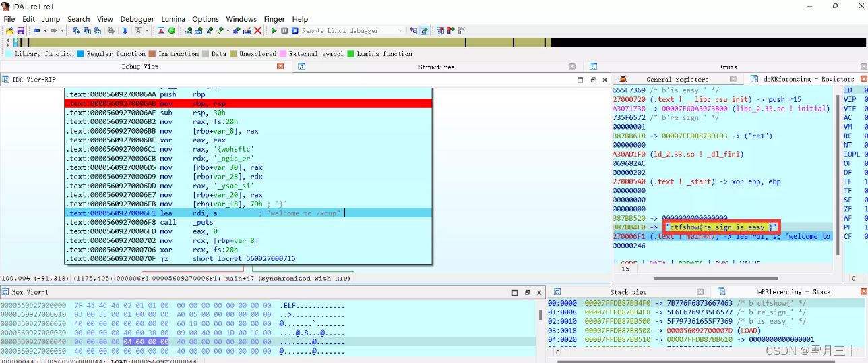Click the blue Terminate process stop icon

click(294, 31)
